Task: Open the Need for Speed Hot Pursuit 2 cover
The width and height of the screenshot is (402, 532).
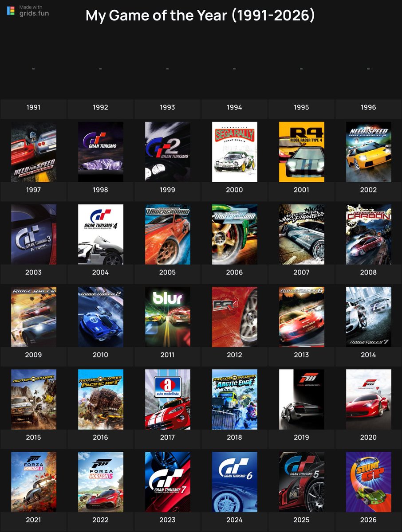Action: click(x=369, y=152)
